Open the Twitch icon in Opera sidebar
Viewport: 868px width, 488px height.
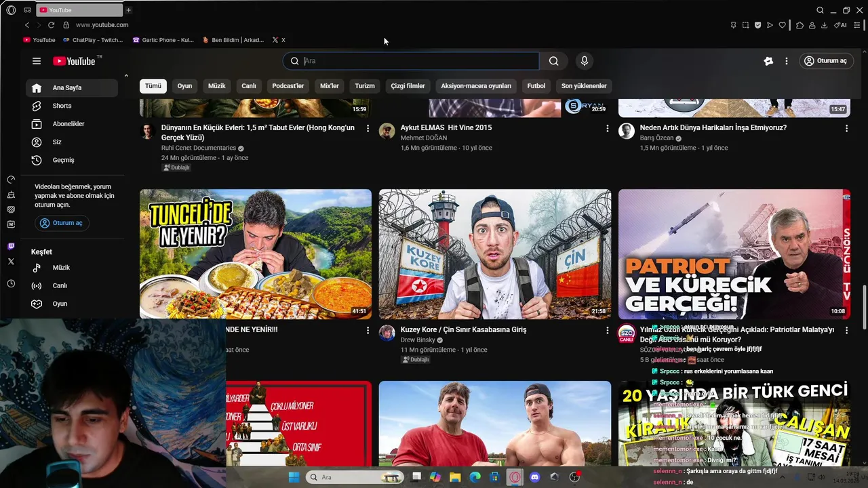coord(11,247)
